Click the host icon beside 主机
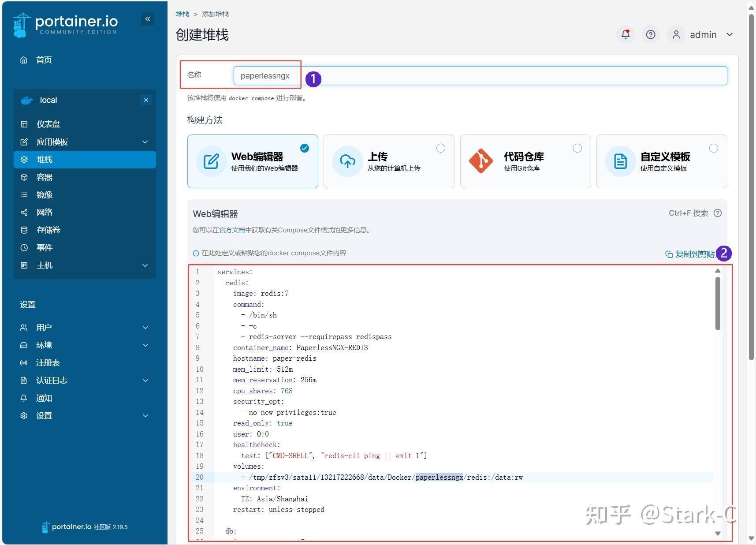 (x=24, y=265)
